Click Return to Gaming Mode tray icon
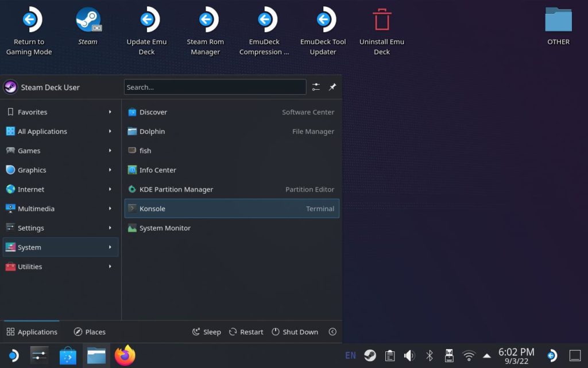The height and width of the screenshot is (368, 588). 552,355
